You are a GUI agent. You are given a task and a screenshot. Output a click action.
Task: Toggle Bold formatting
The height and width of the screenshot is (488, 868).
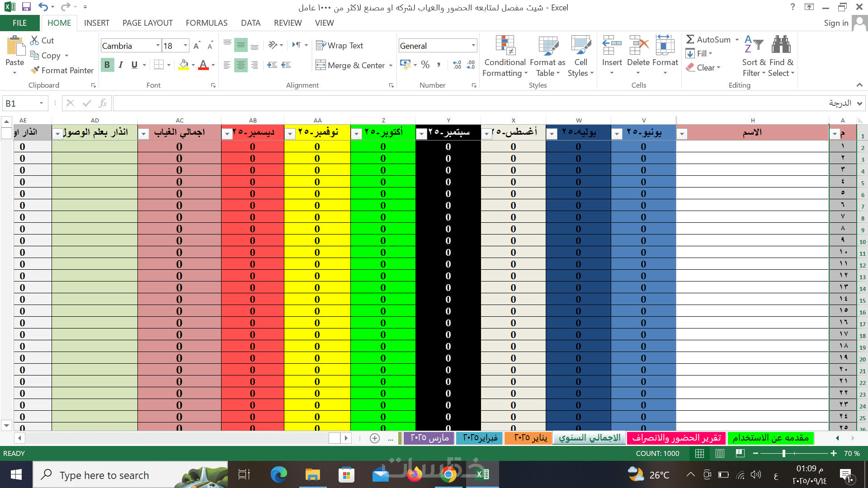pyautogui.click(x=107, y=65)
